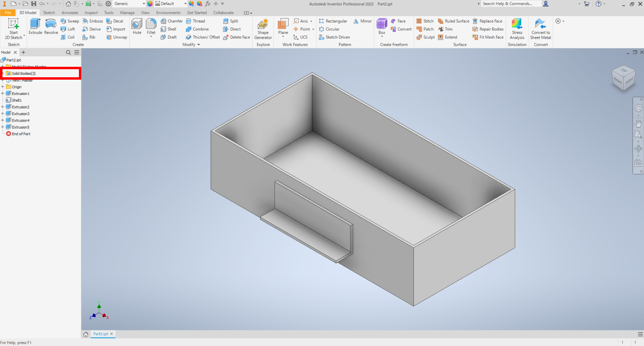Expand the Solid Bodies(3) node
644x346 pixels.
click(3, 74)
